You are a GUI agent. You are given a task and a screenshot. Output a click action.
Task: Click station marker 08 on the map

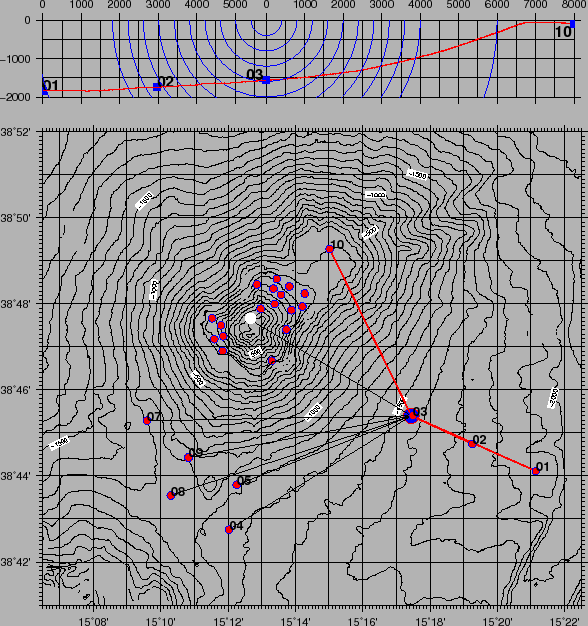[171, 495]
